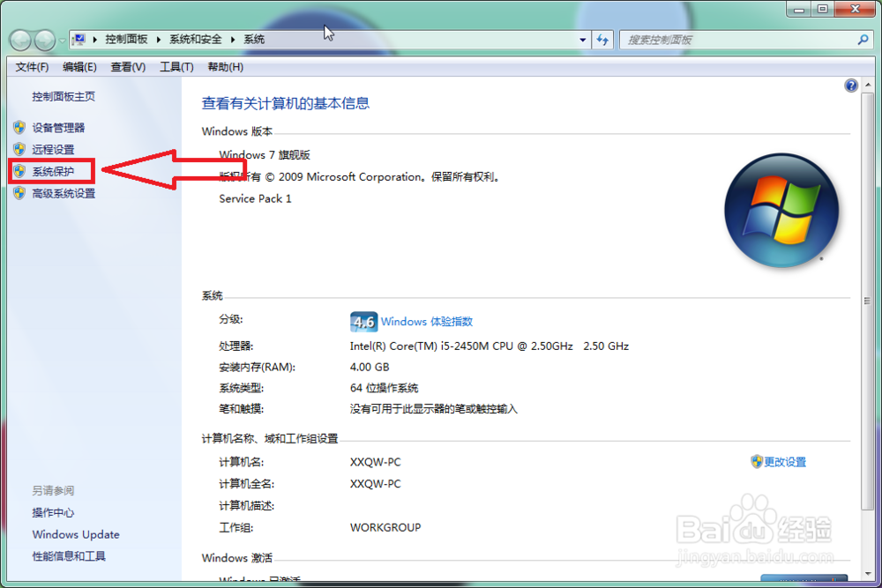
Task: Click the Forward navigation arrow button
Action: point(45,40)
